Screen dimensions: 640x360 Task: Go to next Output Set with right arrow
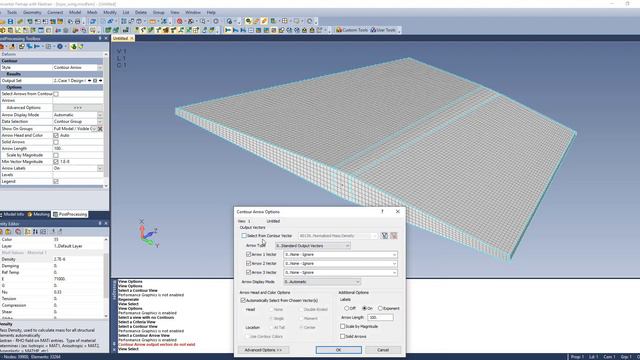[100, 81]
